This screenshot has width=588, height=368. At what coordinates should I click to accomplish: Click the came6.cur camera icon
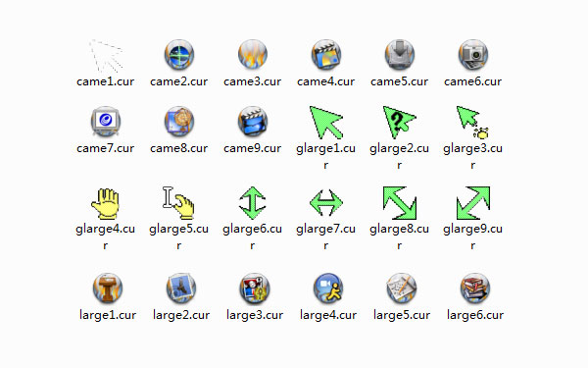click(473, 55)
